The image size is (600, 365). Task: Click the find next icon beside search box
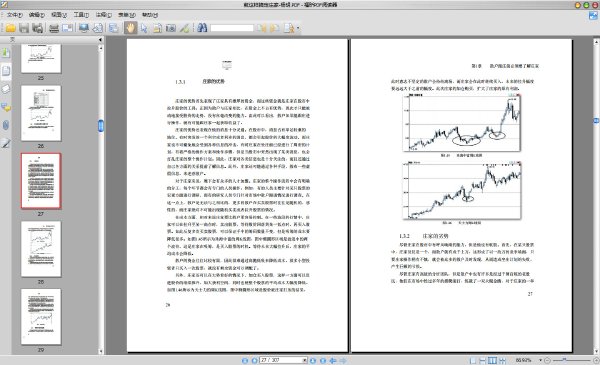274,28
